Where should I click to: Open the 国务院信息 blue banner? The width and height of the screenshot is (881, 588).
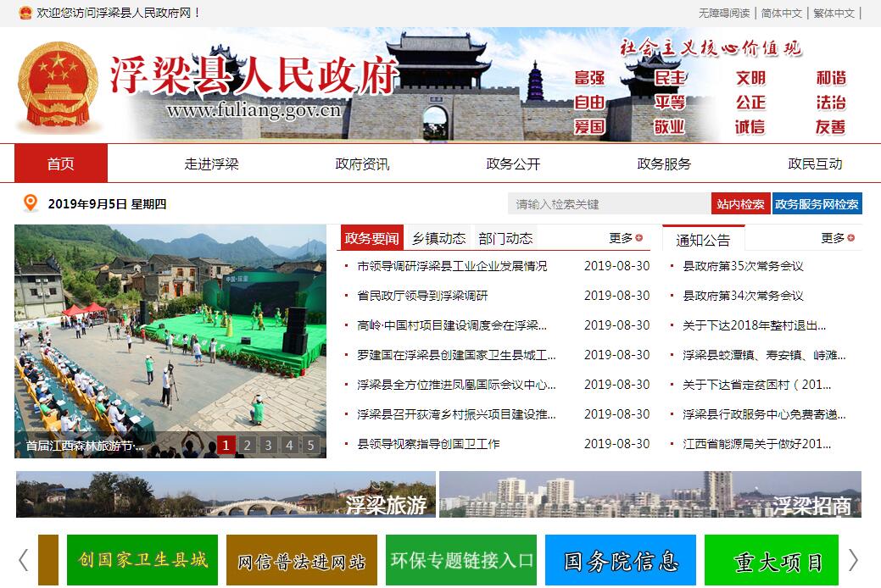(x=621, y=560)
